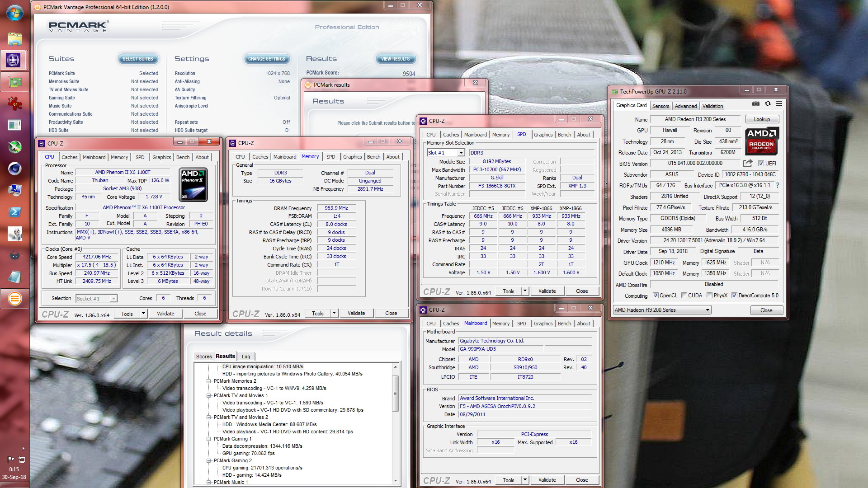The width and height of the screenshot is (868, 488).
Task: Toggle the UEFI checkbox in GPU-Z
Action: [761, 164]
